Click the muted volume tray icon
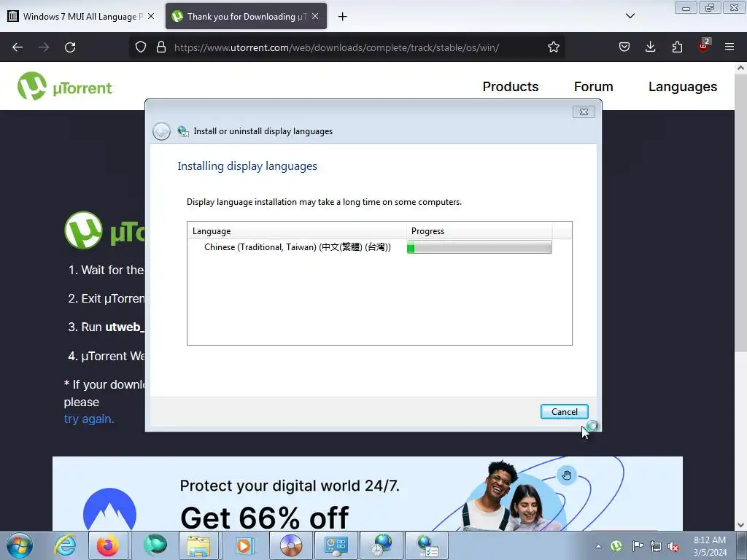Image resolution: width=747 pixels, height=560 pixels. click(673, 546)
